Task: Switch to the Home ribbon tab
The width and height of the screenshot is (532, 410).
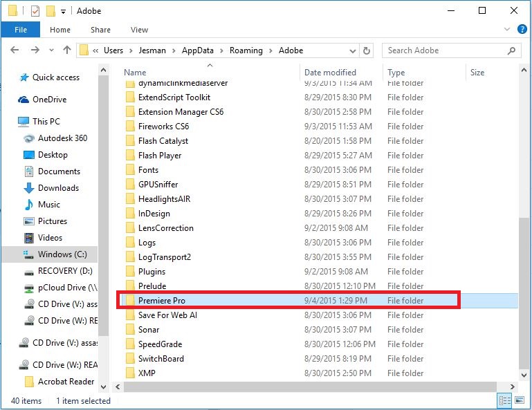Action: coord(60,30)
